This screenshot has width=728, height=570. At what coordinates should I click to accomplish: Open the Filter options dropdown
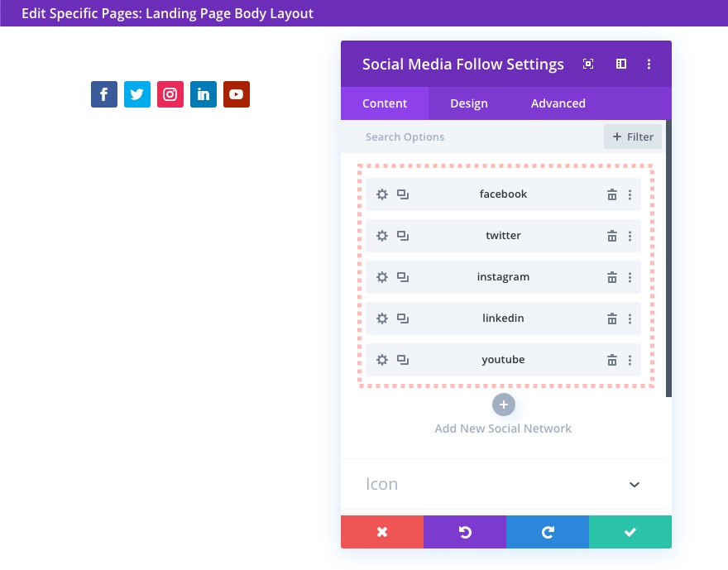(x=633, y=137)
